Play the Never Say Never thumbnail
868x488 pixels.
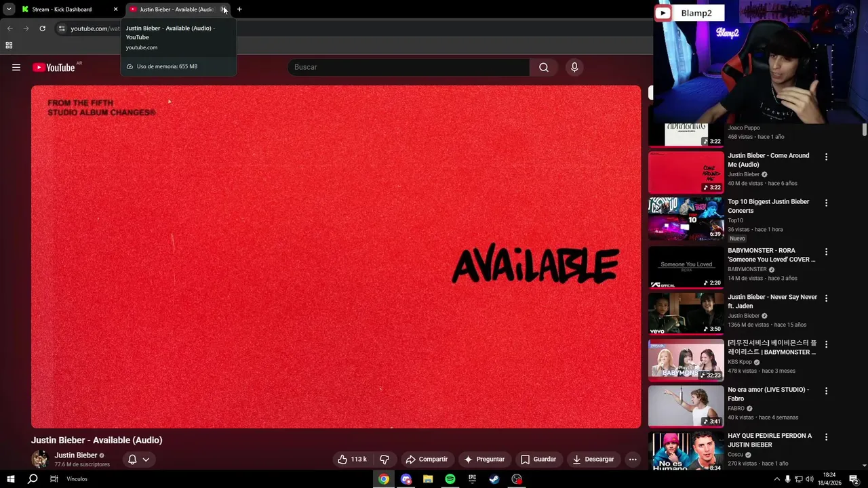[x=686, y=314]
